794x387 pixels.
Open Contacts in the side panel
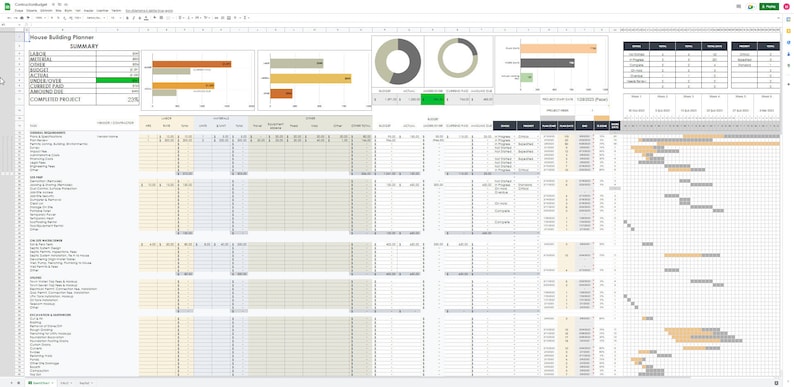788,54
